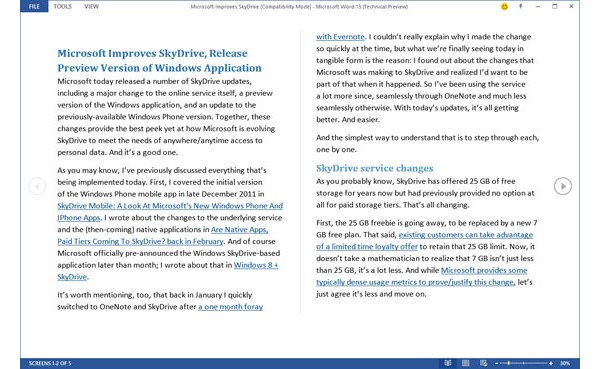The height and width of the screenshot is (369, 600).
Task: Click 'SCREENS 1-2 OF 5' in status bar
Action: point(50,363)
